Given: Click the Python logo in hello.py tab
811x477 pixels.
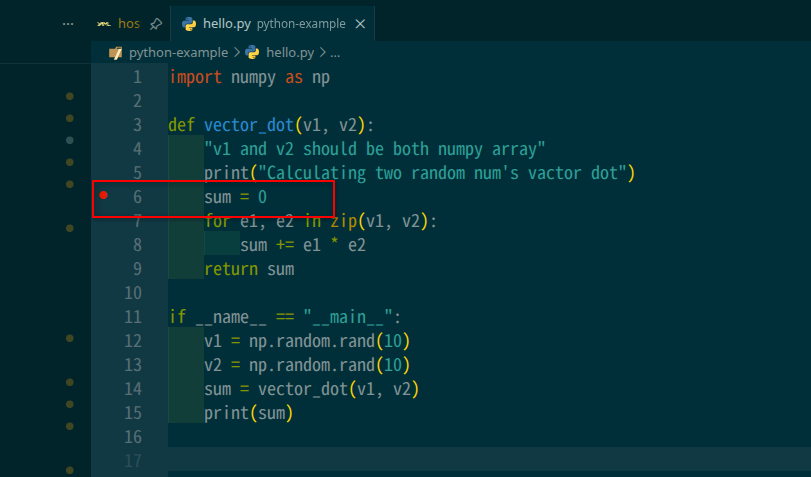Looking at the screenshot, I should pyautogui.click(x=189, y=24).
